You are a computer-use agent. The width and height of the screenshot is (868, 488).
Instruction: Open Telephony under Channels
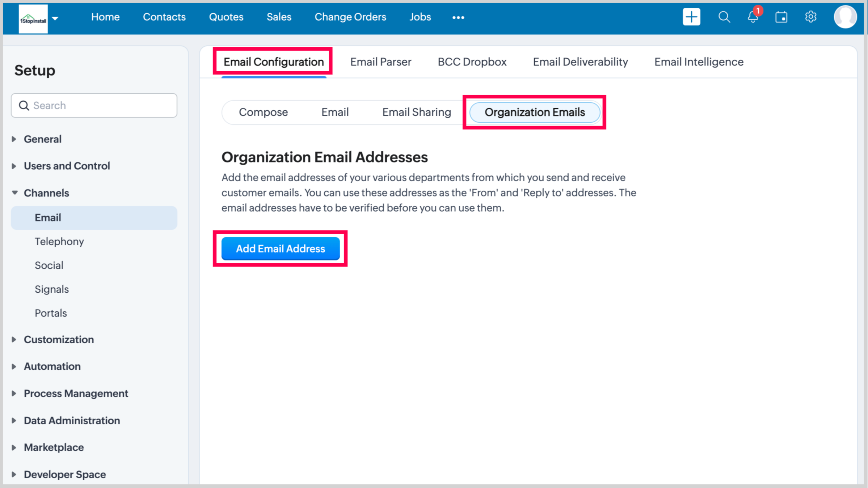coord(59,241)
